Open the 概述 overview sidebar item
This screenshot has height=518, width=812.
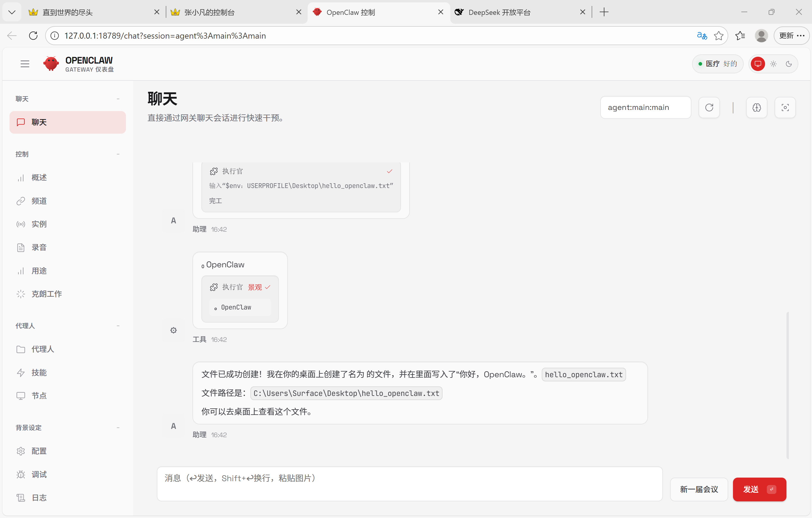(39, 177)
